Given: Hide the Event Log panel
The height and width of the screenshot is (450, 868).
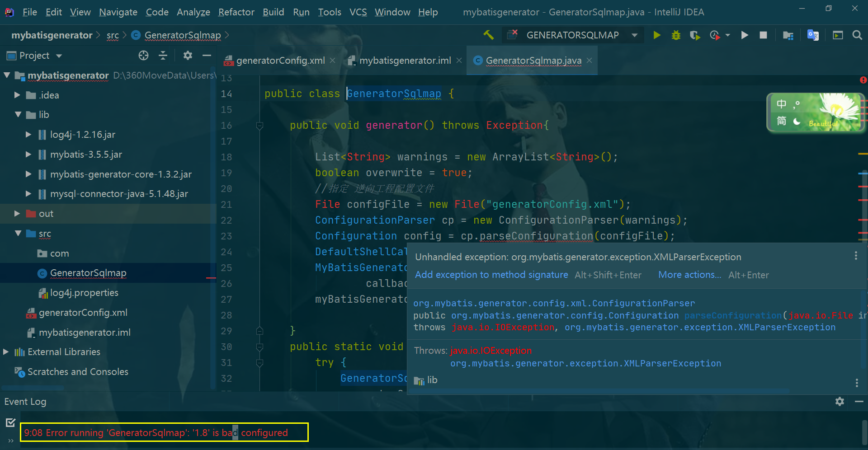Looking at the screenshot, I should (859, 401).
